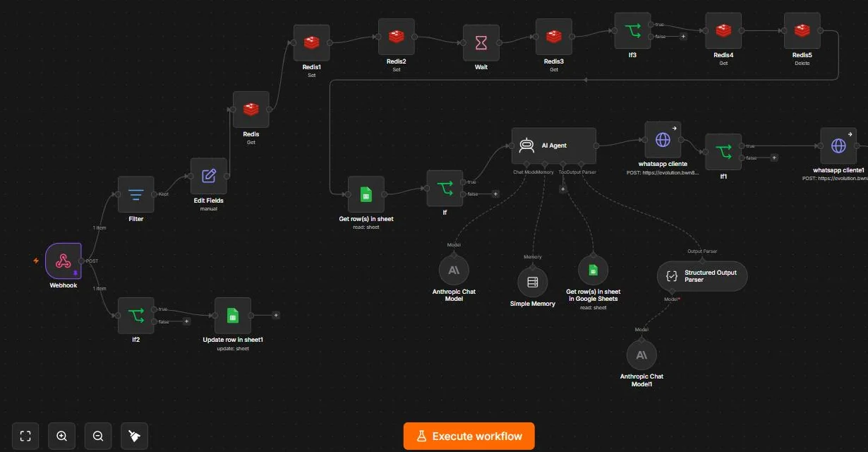Select the Redis3 Get node

point(554,37)
